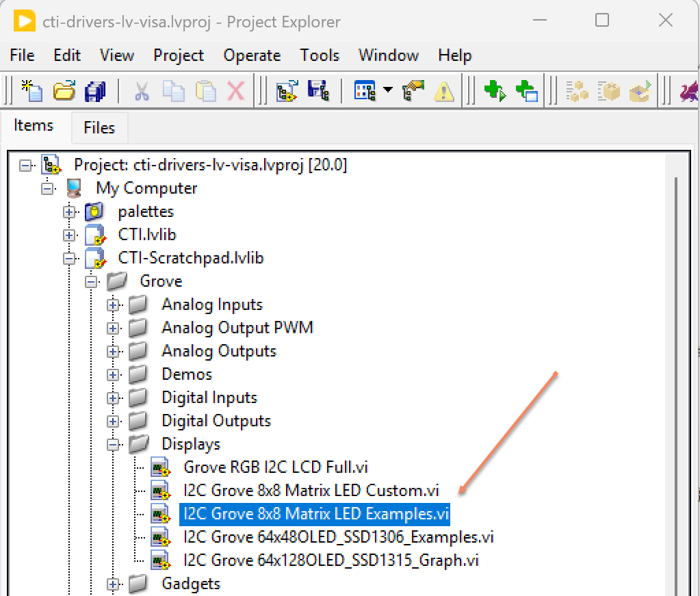Click the vertical scrollbar of the project tree
Image resolution: width=700 pixels, height=596 pixels.
coord(676,376)
